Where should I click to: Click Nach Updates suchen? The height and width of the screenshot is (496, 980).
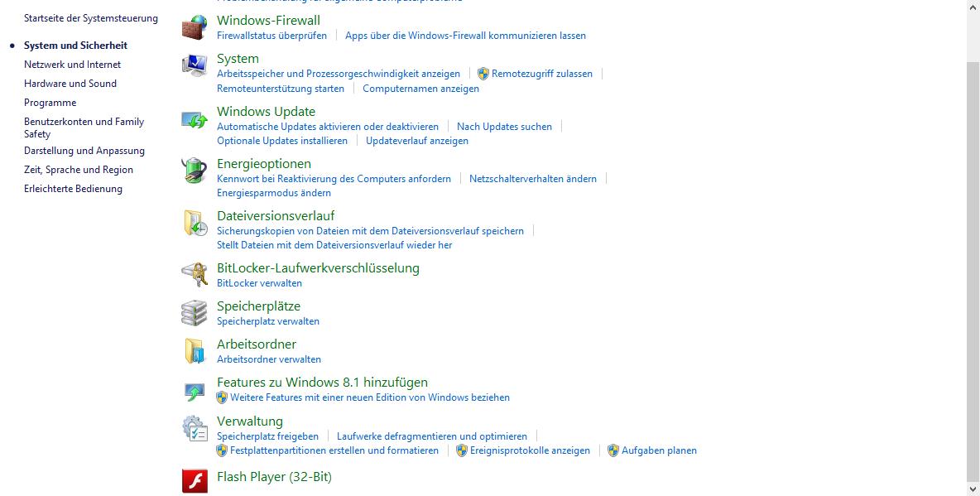504,127
